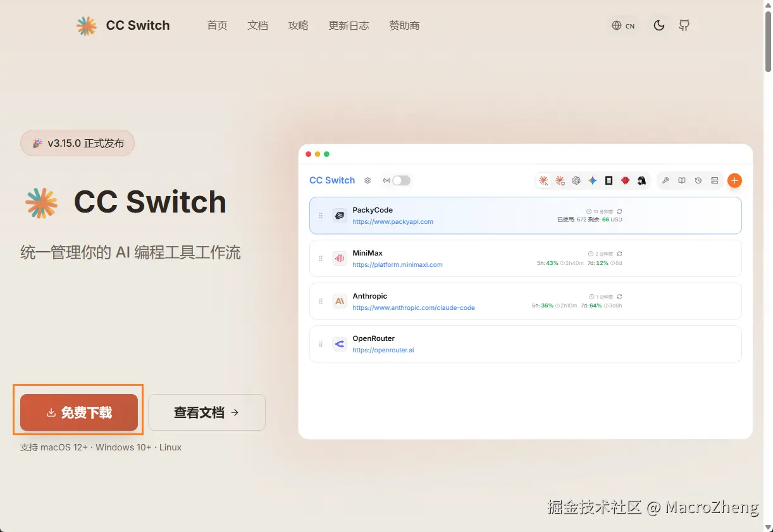Click the server stack icon

point(715,180)
